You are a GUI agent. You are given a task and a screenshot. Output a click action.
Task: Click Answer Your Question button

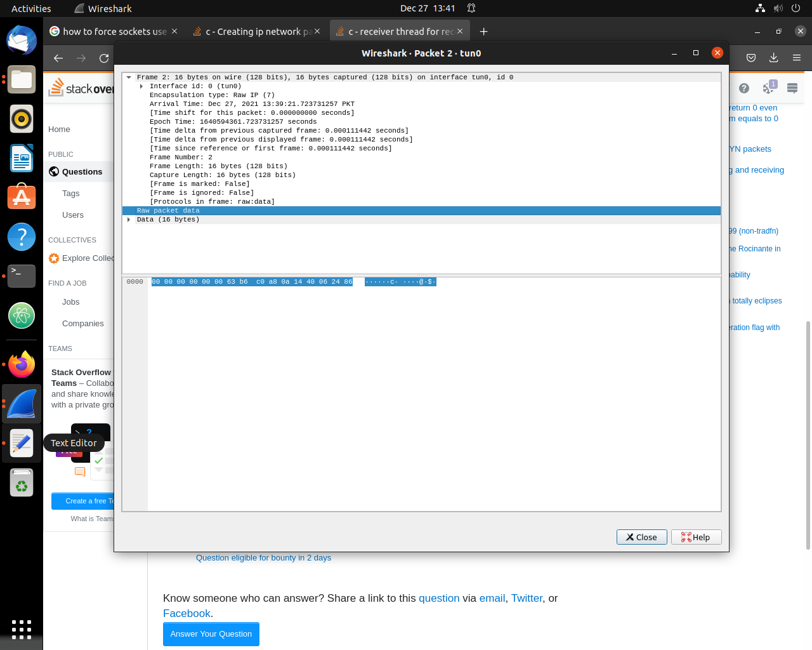[211, 634]
